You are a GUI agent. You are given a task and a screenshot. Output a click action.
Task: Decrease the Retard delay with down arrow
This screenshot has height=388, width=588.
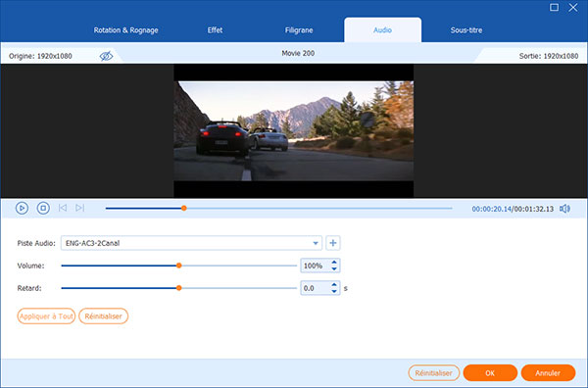click(334, 291)
